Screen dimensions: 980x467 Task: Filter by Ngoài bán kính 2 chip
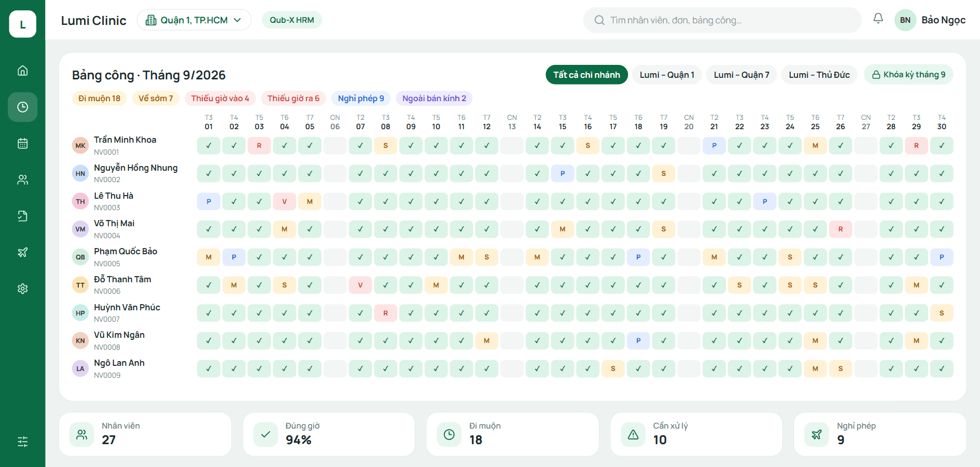tap(434, 99)
